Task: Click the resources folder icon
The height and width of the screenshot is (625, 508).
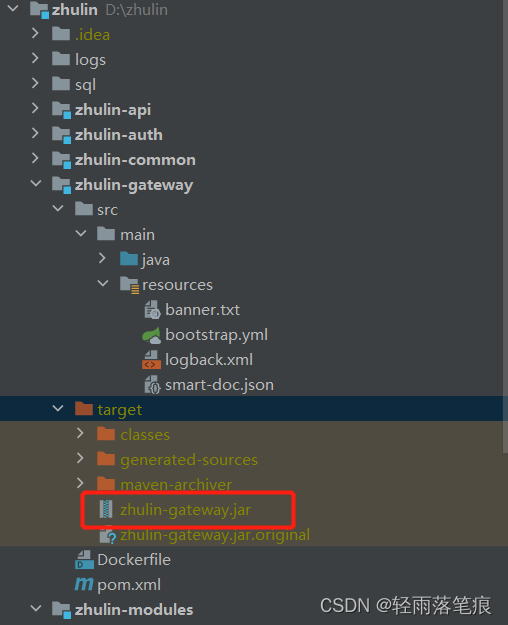Action: coord(130,285)
